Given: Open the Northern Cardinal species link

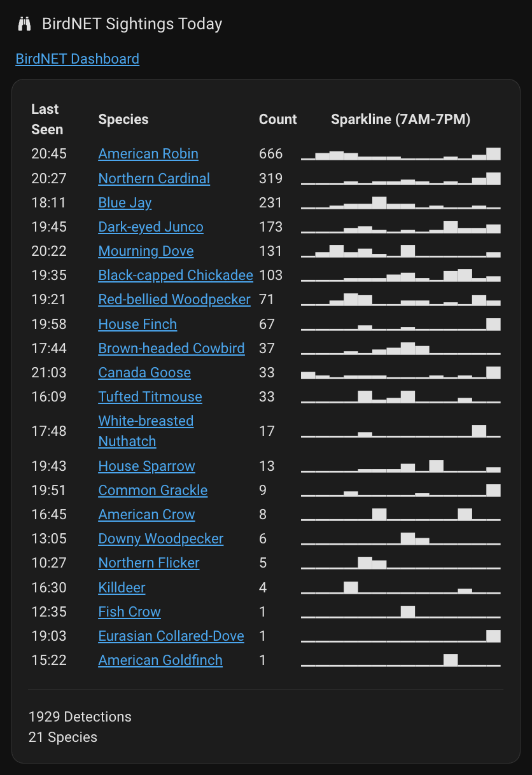Looking at the screenshot, I should click(x=154, y=178).
